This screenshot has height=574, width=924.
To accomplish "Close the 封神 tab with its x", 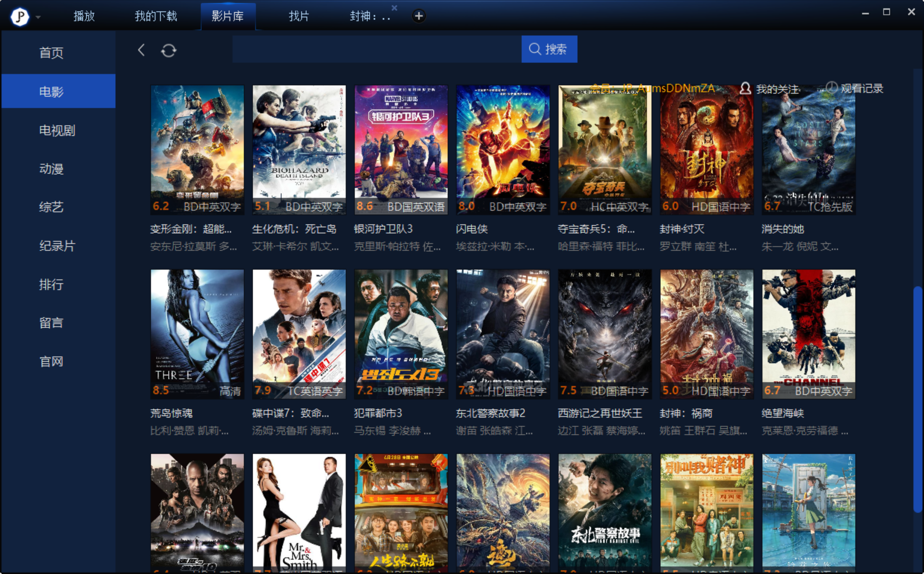I will [395, 8].
